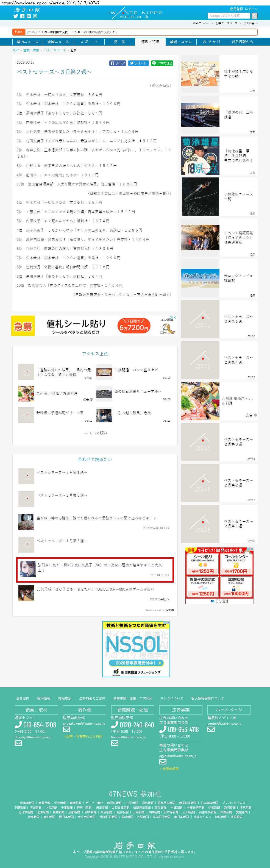This screenshot has height=868, width=270.
Task: Open the Instagram icon in the header
Action: click(35, 16)
